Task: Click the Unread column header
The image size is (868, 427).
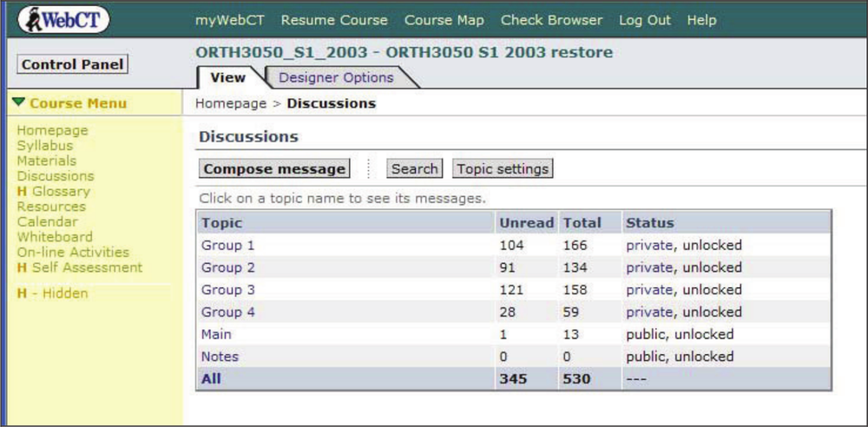Action: click(527, 223)
